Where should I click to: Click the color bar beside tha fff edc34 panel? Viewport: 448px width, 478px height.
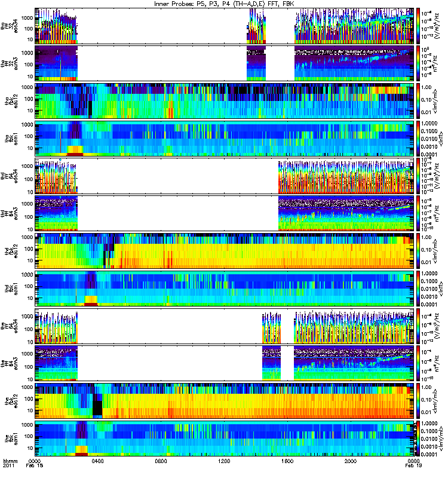[418, 26]
